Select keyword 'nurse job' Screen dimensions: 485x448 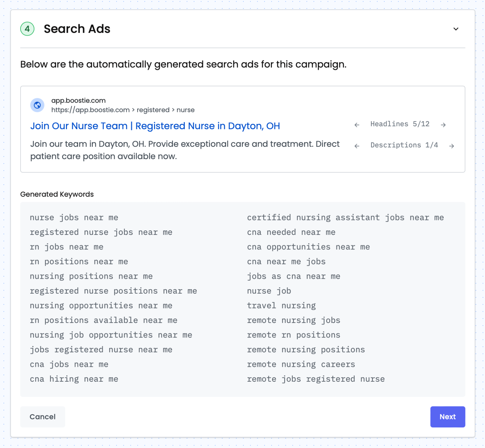269,291
